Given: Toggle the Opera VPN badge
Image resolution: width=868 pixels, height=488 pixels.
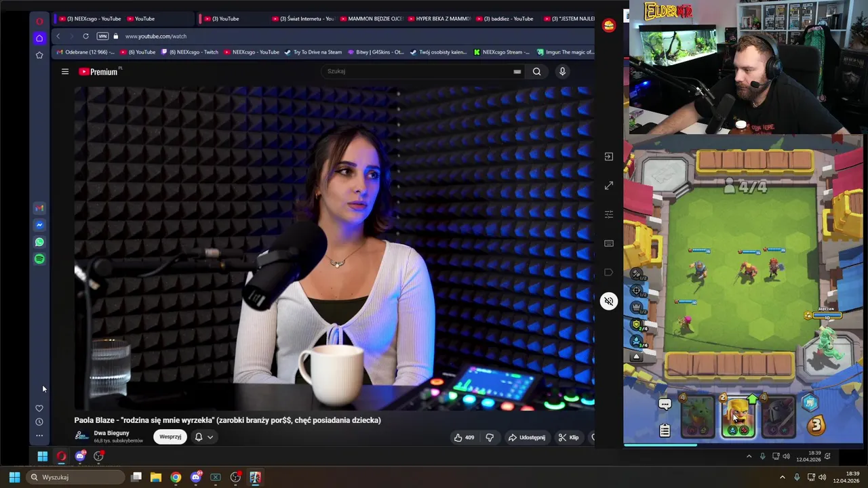Looking at the screenshot, I should pyautogui.click(x=102, y=36).
